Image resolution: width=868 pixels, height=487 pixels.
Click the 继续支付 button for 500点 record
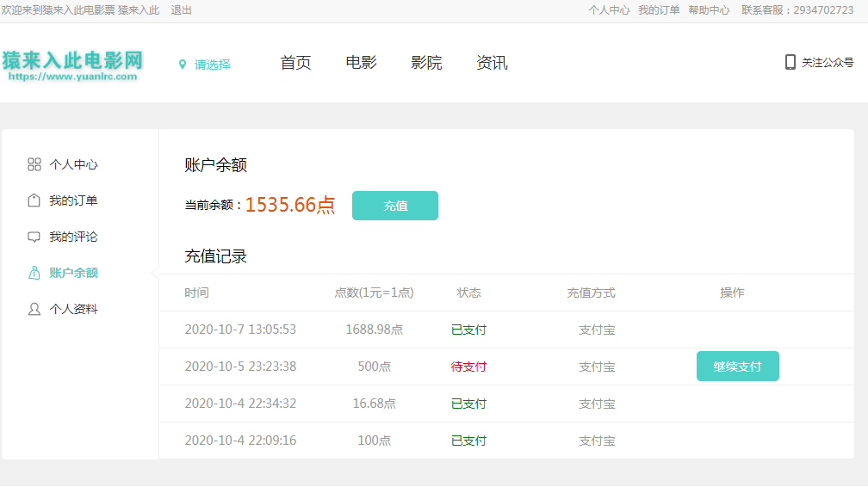pos(738,367)
